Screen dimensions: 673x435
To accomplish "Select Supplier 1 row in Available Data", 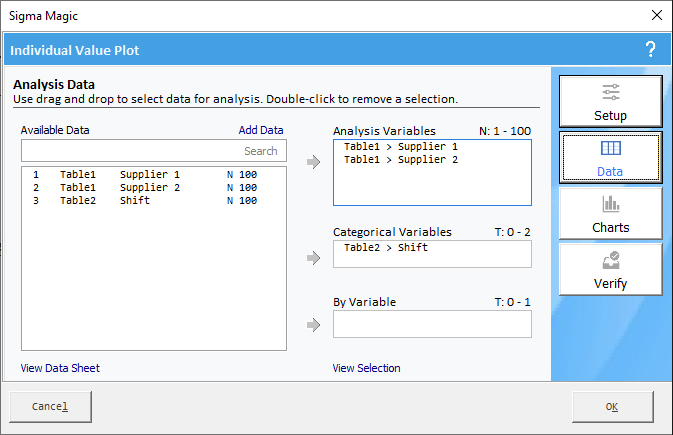I will (x=154, y=174).
